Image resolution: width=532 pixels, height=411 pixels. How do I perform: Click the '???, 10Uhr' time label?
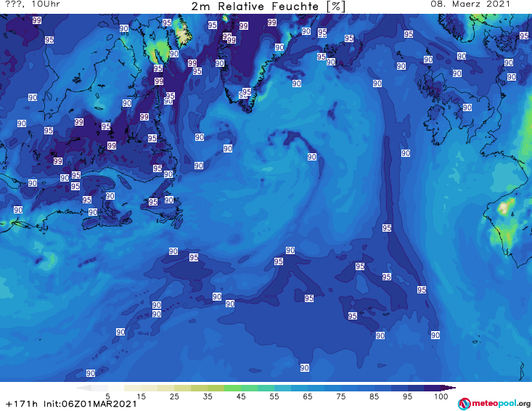pyautogui.click(x=33, y=4)
